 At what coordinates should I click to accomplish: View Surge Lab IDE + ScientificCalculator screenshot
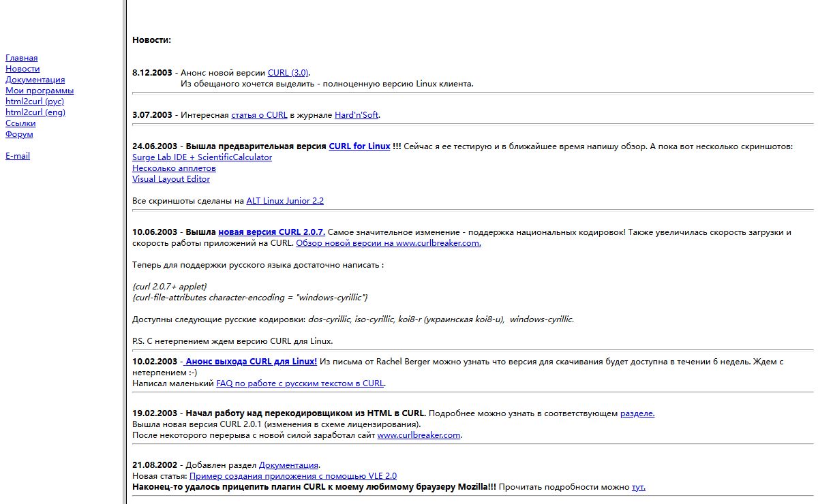(x=202, y=157)
